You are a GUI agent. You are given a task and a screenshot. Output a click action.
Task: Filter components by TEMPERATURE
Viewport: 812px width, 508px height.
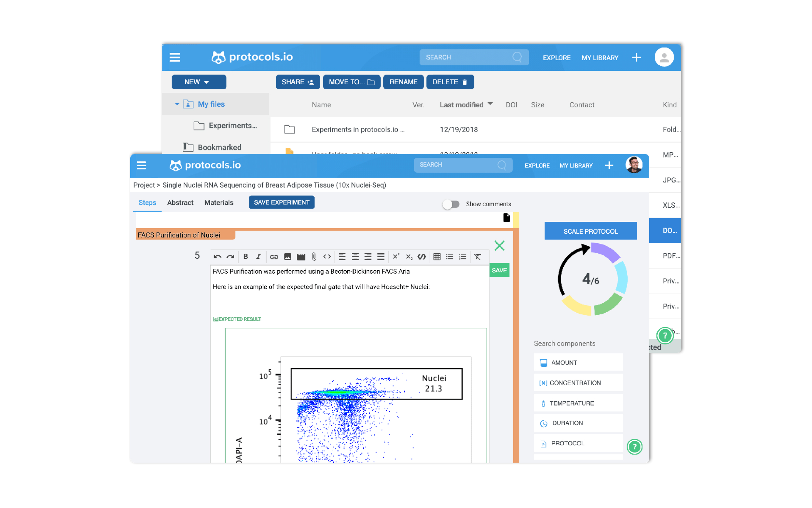click(x=573, y=403)
